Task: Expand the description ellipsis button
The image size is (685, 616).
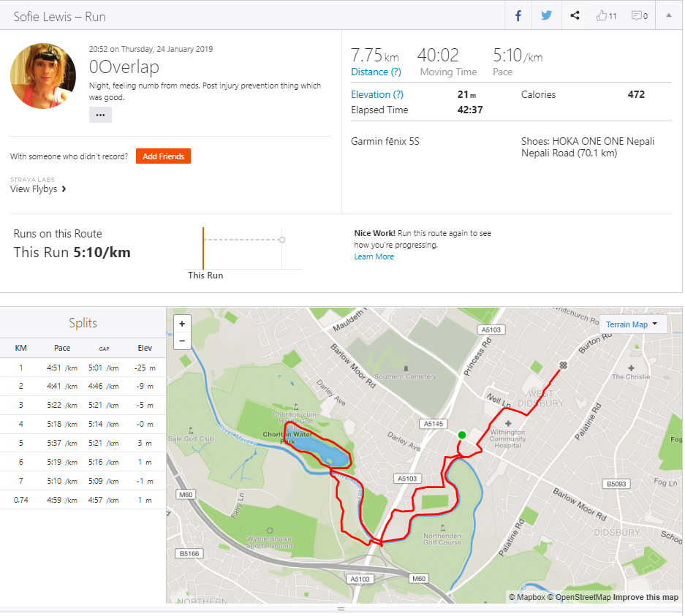Action: click(x=100, y=115)
